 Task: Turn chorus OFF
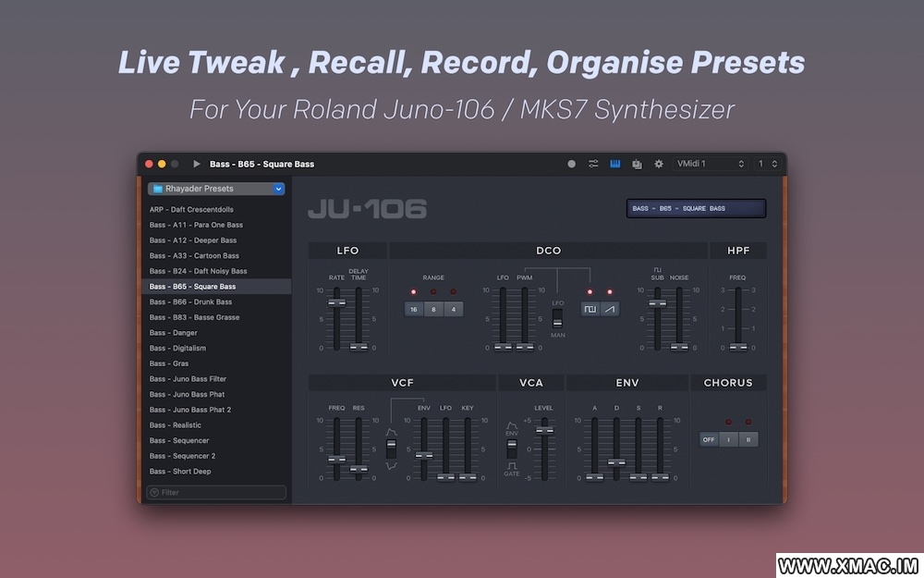point(709,439)
